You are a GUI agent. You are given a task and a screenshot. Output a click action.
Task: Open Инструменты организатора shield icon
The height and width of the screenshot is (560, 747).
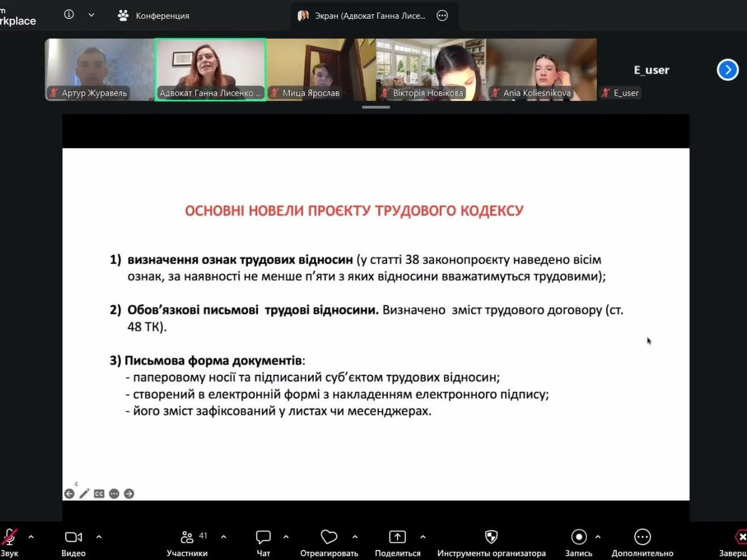(x=491, y=537)
